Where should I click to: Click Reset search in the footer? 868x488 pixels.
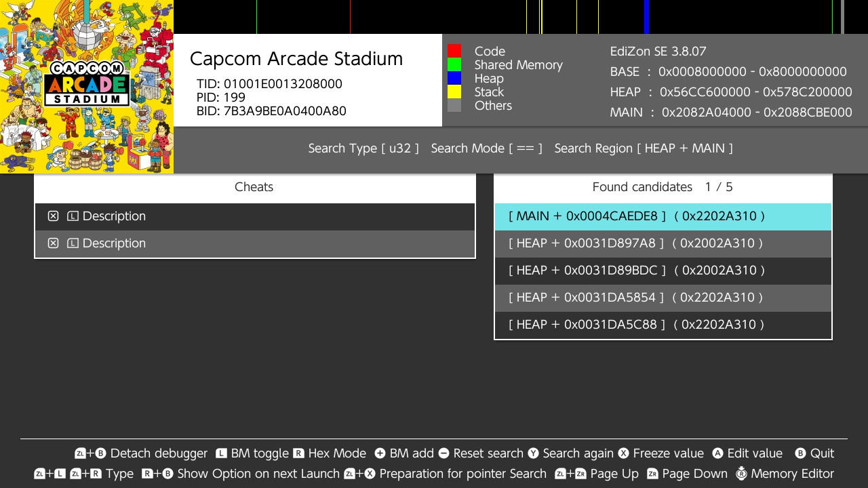coord(488,453)
